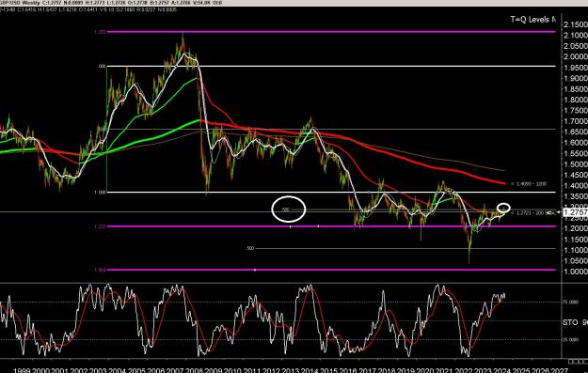Select the current price tag 1.2757
The width and height of the screenshot is (588, 373).
(576, 212)
